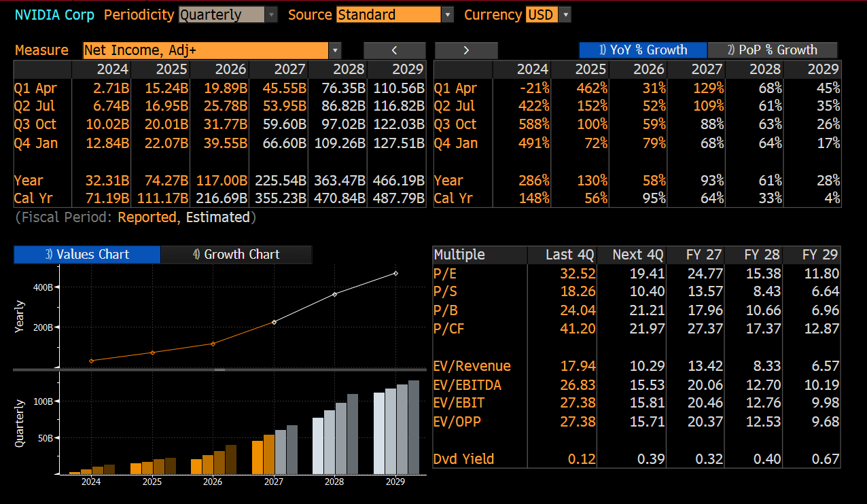Click Q1 Apr 2024 growth -21%
Image resolution: width=867 pixels, height=504 pixels.
pyautogui.click(x=535, y=88)
